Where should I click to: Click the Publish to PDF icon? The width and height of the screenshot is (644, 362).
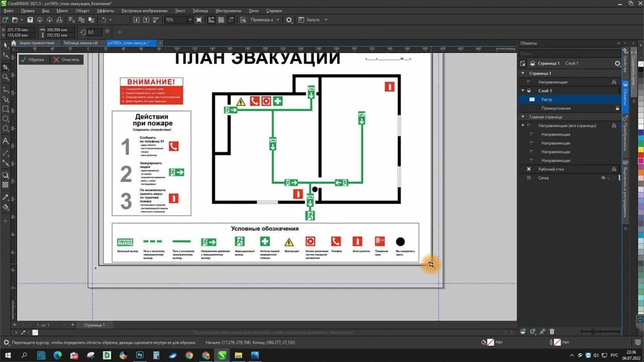click(x=155, y=20)
